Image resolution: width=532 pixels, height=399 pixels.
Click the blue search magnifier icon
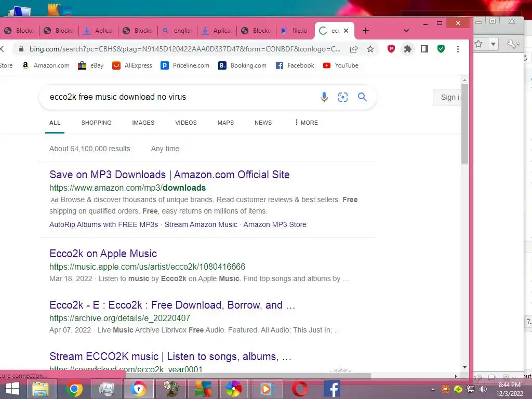362,97
